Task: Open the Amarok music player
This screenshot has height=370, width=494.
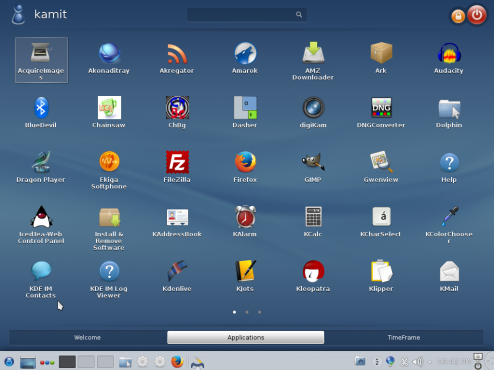Action: click(x=245, y=57)
